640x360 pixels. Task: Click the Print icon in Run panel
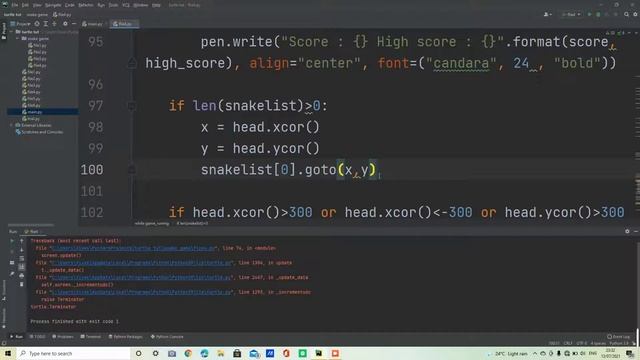[22, 276]
